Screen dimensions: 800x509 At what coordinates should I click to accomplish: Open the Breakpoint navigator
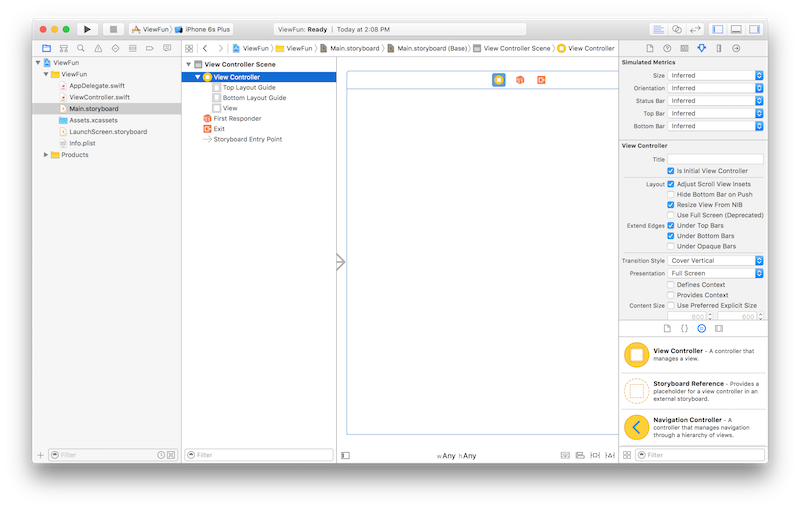point(149,48)
